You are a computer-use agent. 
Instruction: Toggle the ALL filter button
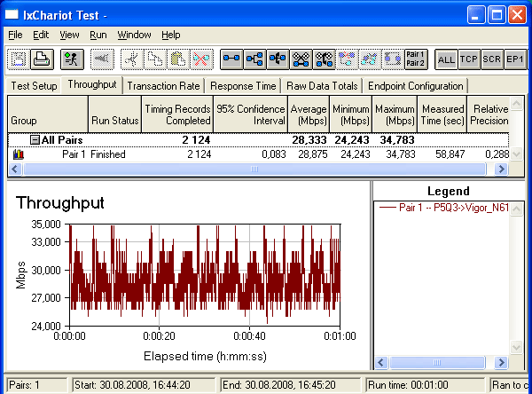click(x=446, y=59)
